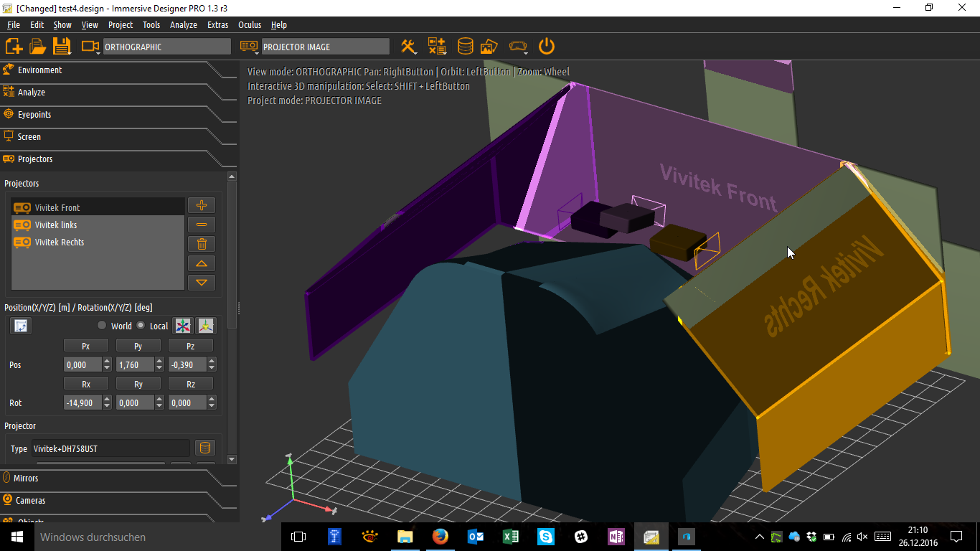Click the orange power button icon

click(547, 47)
